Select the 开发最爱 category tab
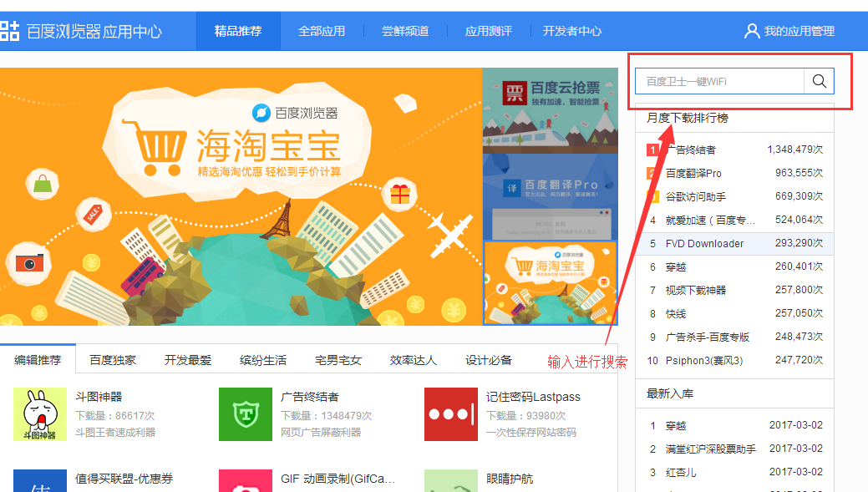This screenshot has width=868, height=492. [188, 360]
